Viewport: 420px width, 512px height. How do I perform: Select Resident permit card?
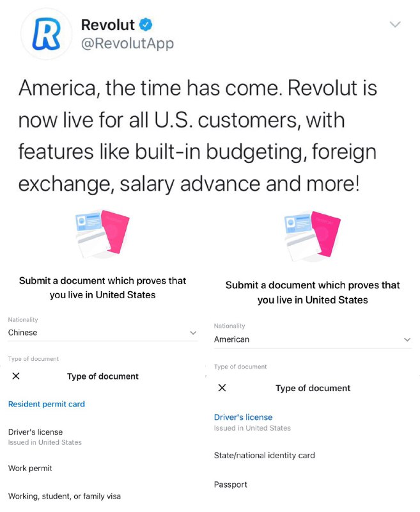tap(44, 404)
